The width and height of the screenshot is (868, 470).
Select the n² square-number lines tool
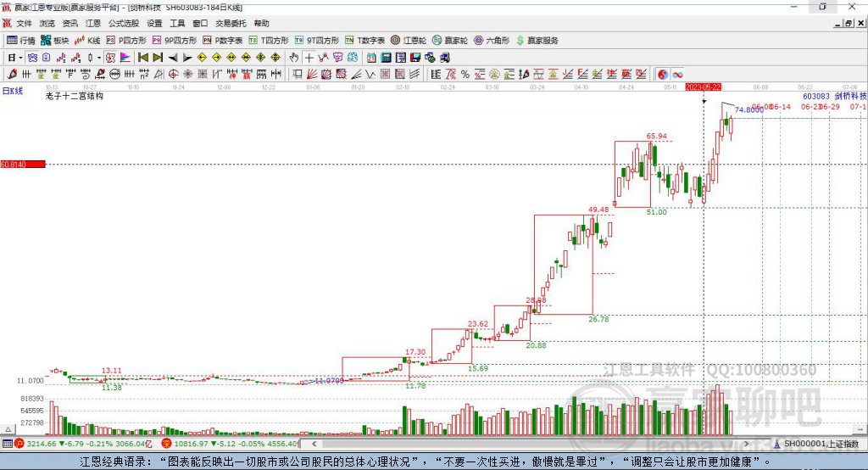[144, 75]
